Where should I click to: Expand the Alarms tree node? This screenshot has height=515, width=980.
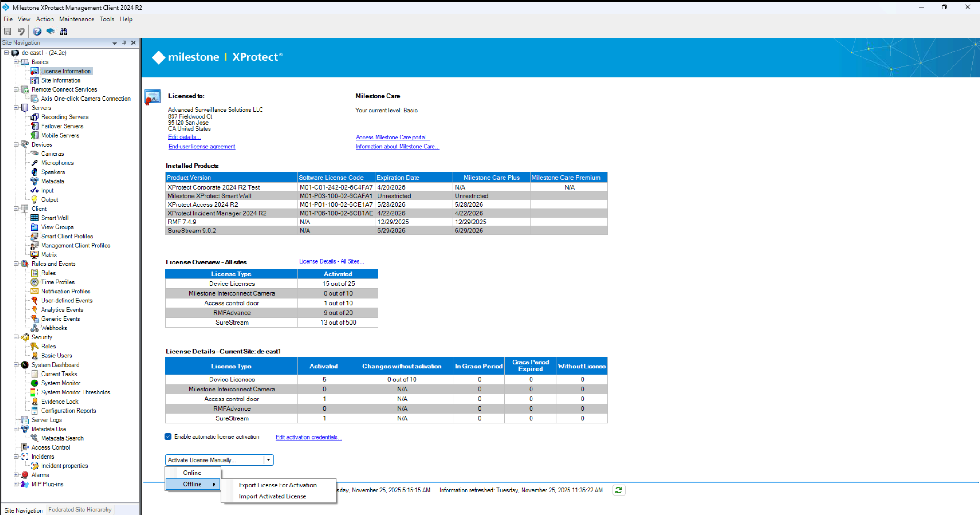pos(16,475)
